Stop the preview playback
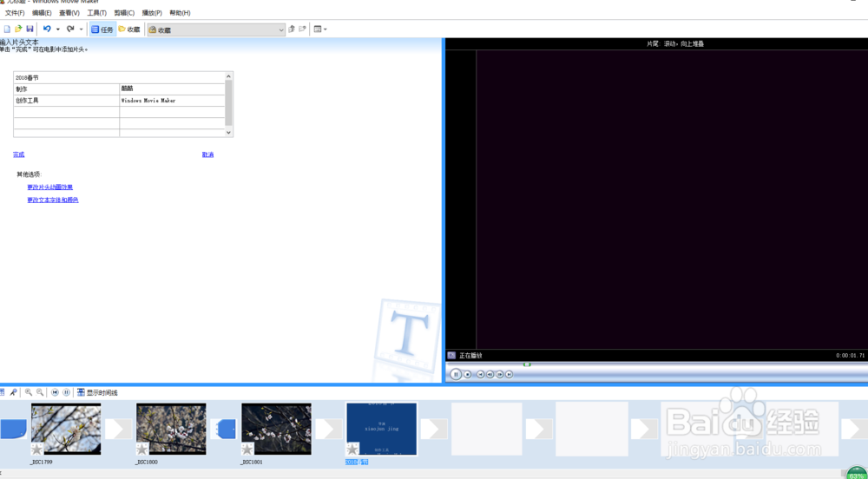The image size is (868, 479). pyautogui.click(x=468, y=375)
